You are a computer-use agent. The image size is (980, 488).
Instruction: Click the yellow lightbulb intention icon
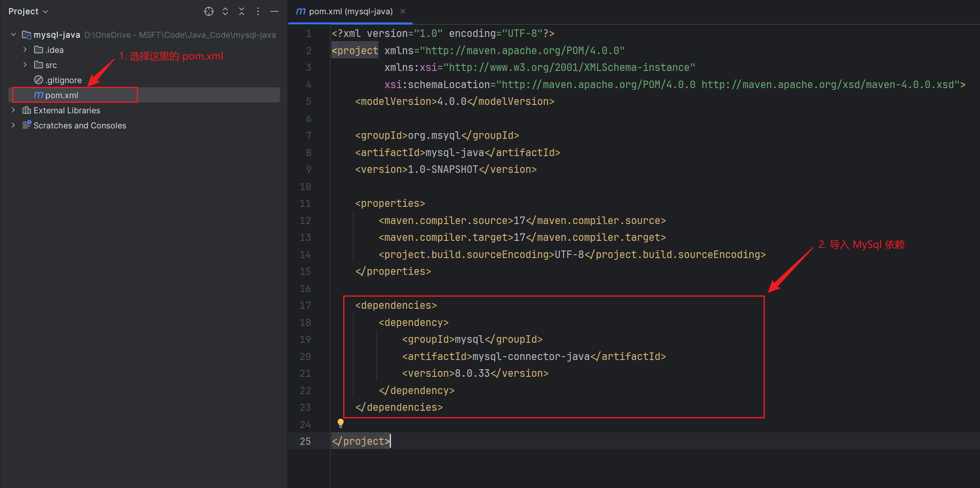click(341, 423)
